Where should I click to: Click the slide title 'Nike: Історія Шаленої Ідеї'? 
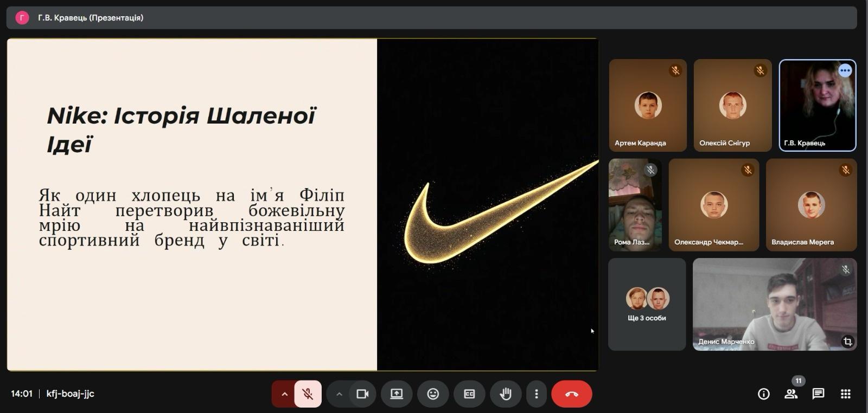[x=181, y=130]
